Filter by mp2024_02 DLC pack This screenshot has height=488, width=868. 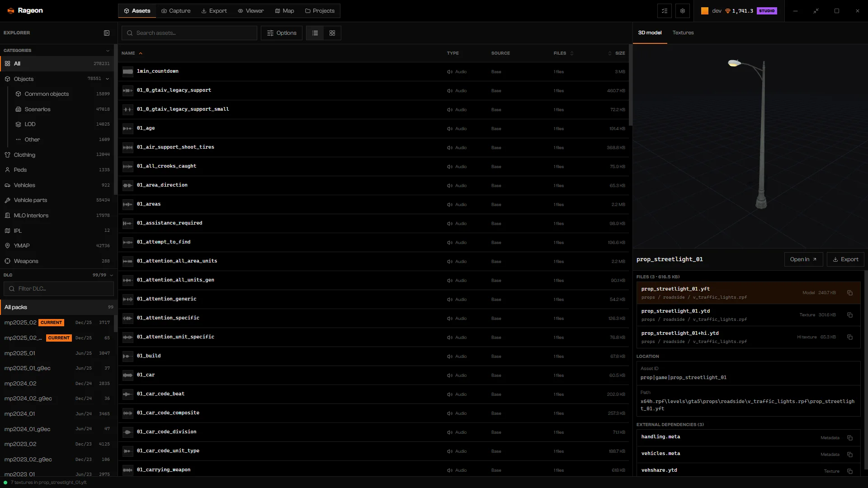point(57,384)
